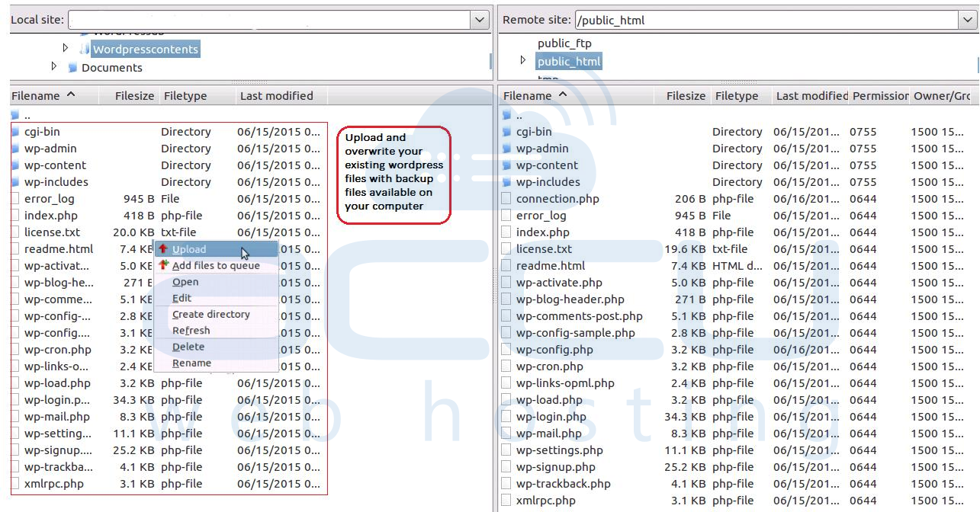Sort remote files by Owner/Group column
This screenshot has width=980, height=512.
click(x=942, y=96)
